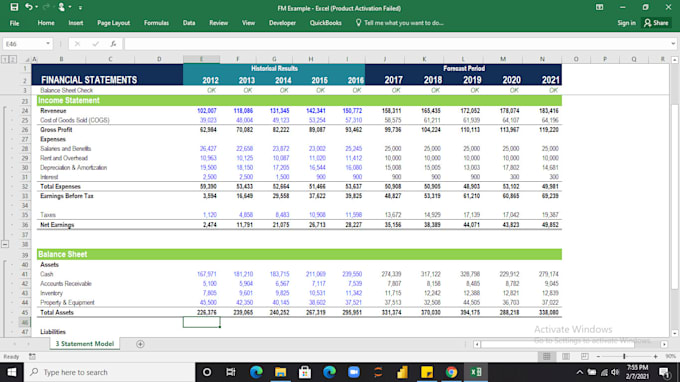This screenshot has width=680, height=382.
Task: Click the Enter checkmark formula bar icon
Action: tap(95, 44)
